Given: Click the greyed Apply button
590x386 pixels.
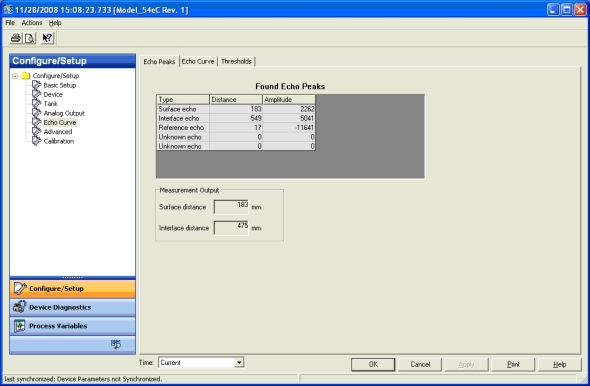Looking at the screenshot, I should click(467, 365).
